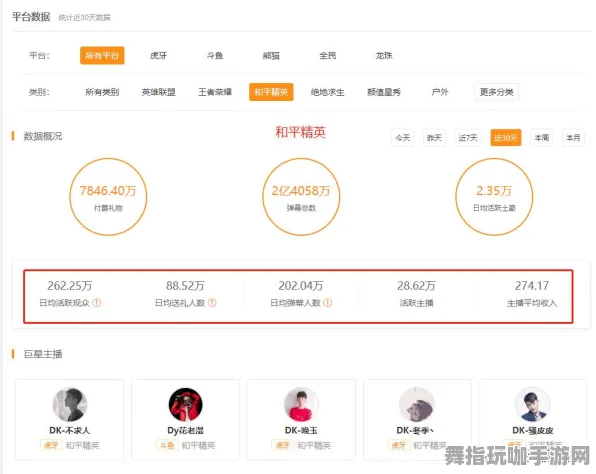
Task: Open info icon beside 日均送礼人数
Action: coord(212,303)
